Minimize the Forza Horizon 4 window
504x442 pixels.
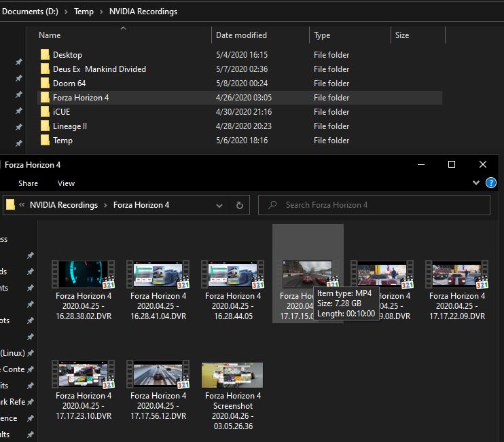421,164
